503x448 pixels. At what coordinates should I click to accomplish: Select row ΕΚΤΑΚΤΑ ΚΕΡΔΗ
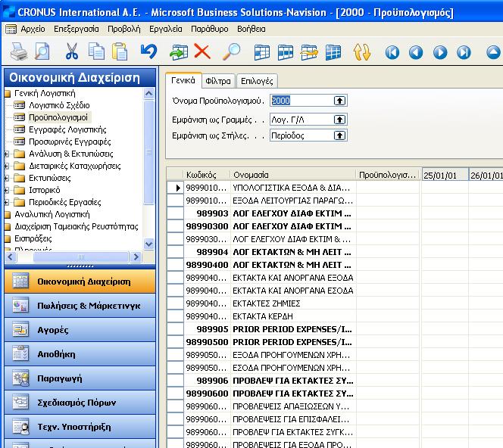pyautogui.click(x=262, y=316)
